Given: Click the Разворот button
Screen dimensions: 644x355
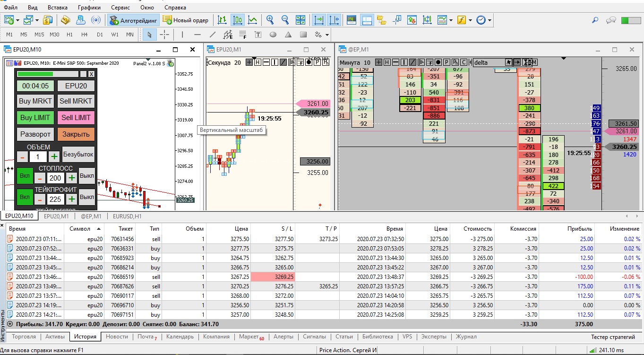Looking at the screenshot, I should 35,134.
